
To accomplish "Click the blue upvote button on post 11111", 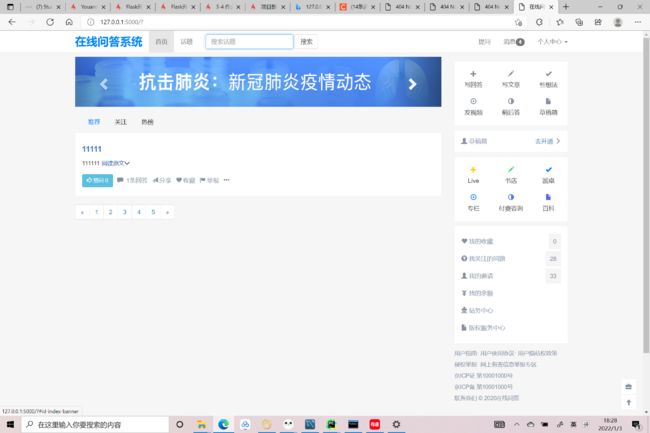I will [97, 180].
